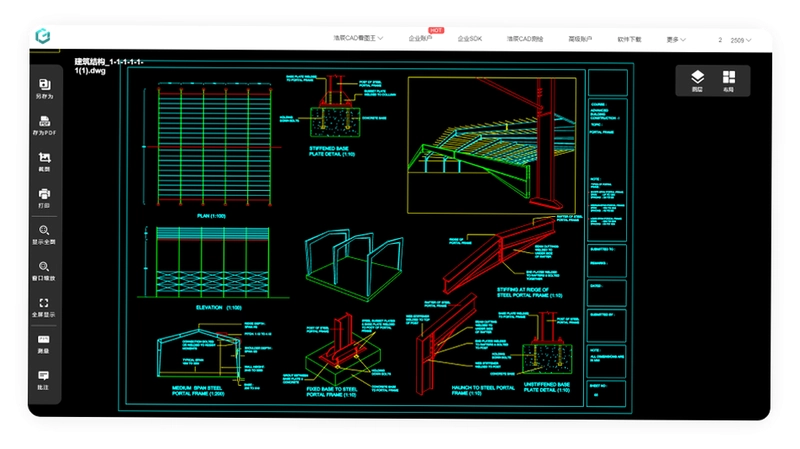The height and width of the screenshot is (449, 800).
Task: Click the PLAN (1:100) label
Action: pos(211,216)
